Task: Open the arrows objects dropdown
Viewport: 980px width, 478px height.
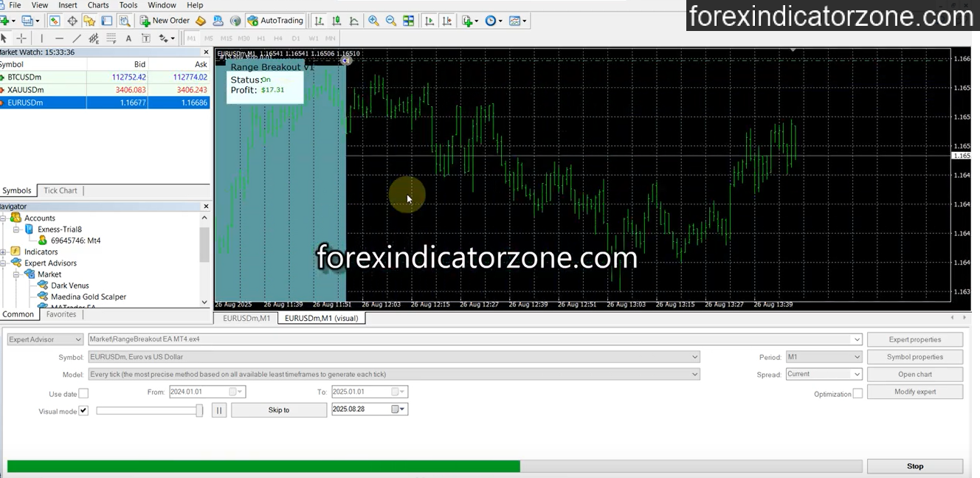Action: point(167,38)
